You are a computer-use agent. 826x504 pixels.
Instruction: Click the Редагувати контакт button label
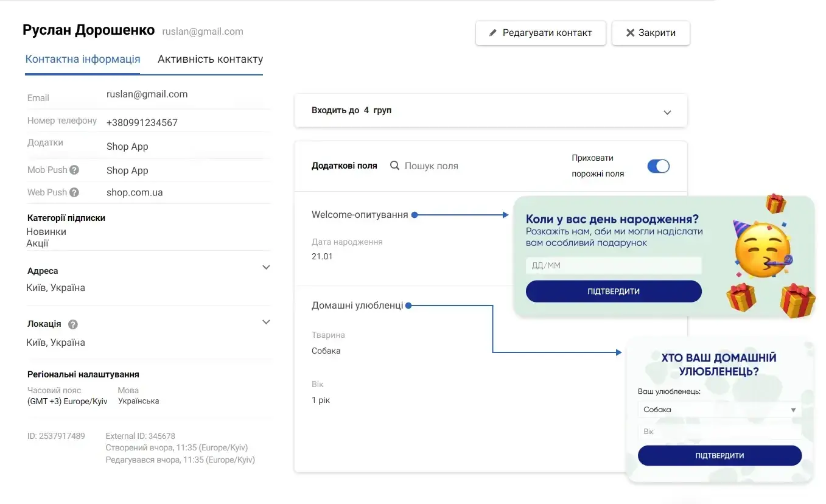(x=547, y=33)
